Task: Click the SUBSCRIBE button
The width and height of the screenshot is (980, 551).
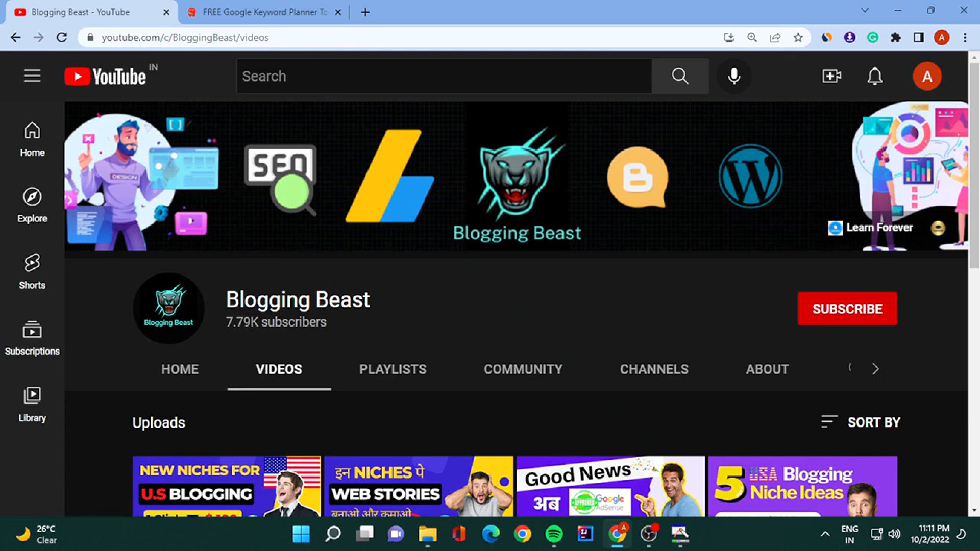Action: pos(847,309)
